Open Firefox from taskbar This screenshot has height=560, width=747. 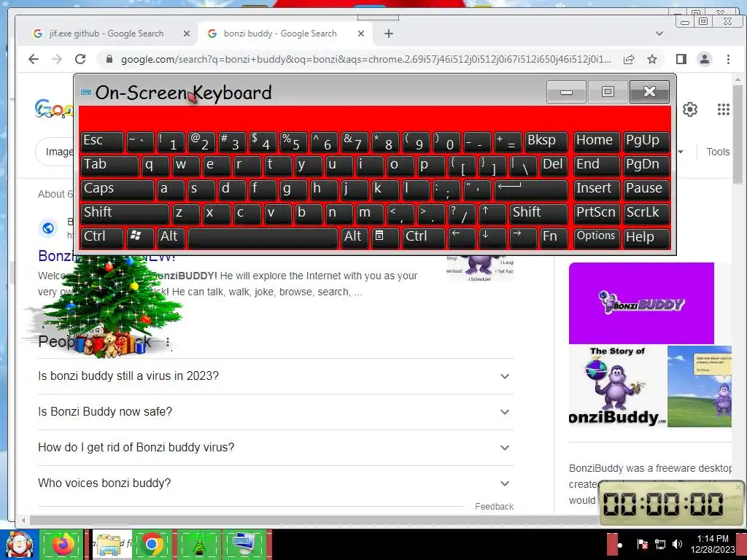[62, 544]
